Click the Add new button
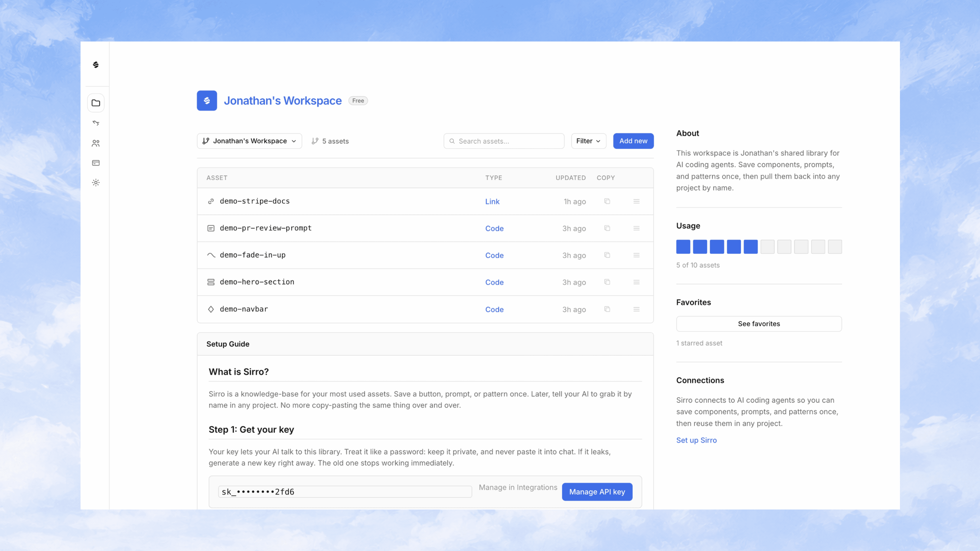 (x=633, y=141)
